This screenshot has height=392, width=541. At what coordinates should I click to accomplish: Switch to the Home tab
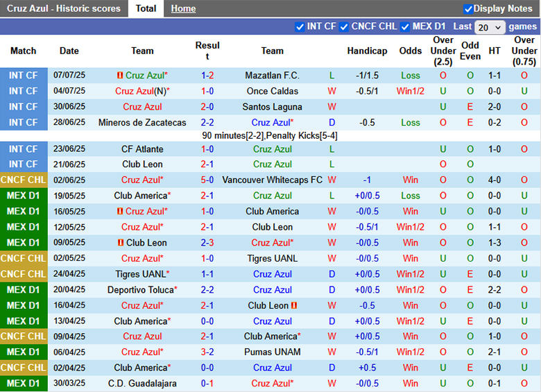[183, 8]
